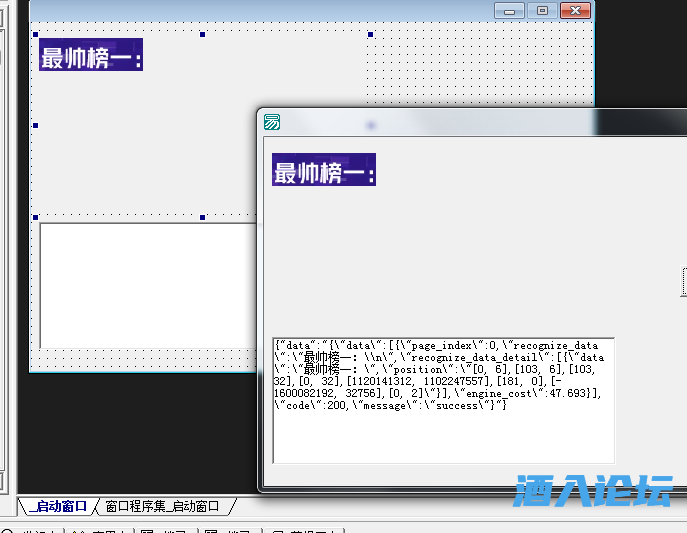The height and width of the screenshot is (533, 687).
Task: Click the bottom-middle selection handle in the designer
Action: pos(203,217)
